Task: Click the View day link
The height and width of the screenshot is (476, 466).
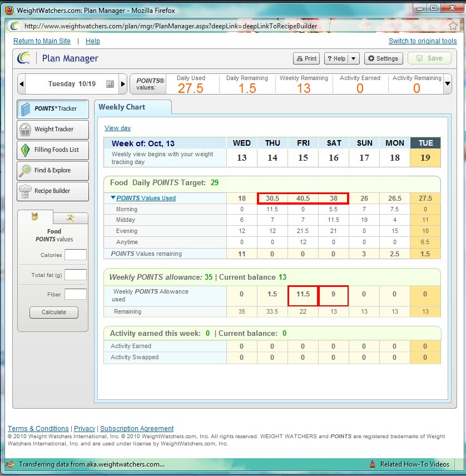Action: click(x=117, y=128)
